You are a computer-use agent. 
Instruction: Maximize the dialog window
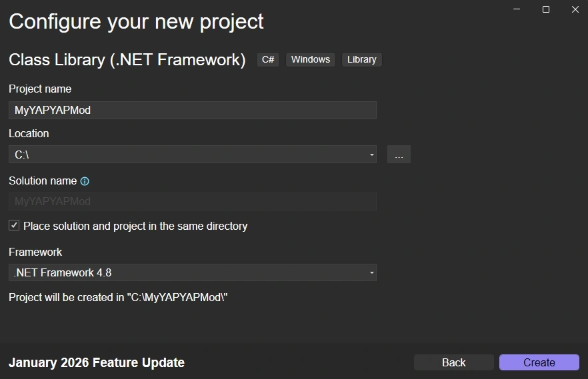[546, 9]
